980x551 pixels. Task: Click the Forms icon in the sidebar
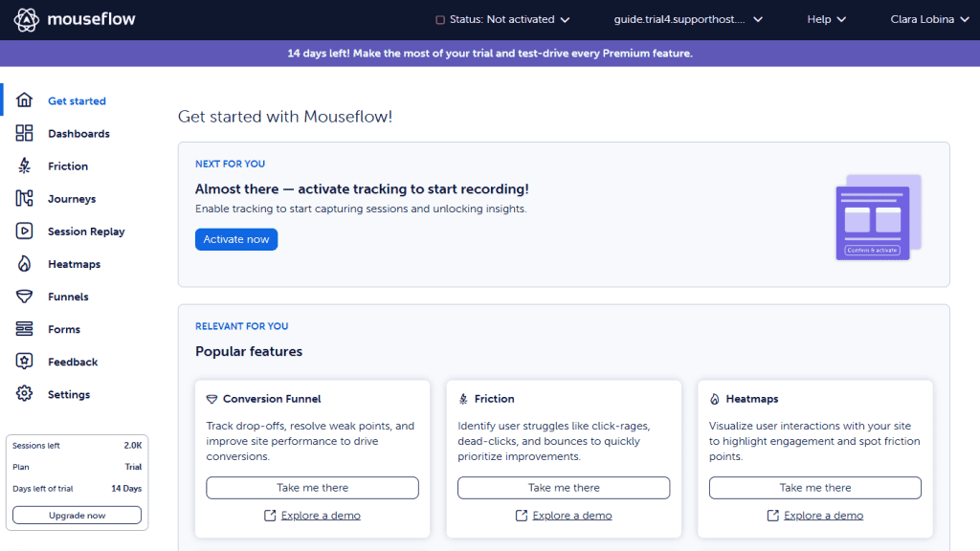coord(24,329)
